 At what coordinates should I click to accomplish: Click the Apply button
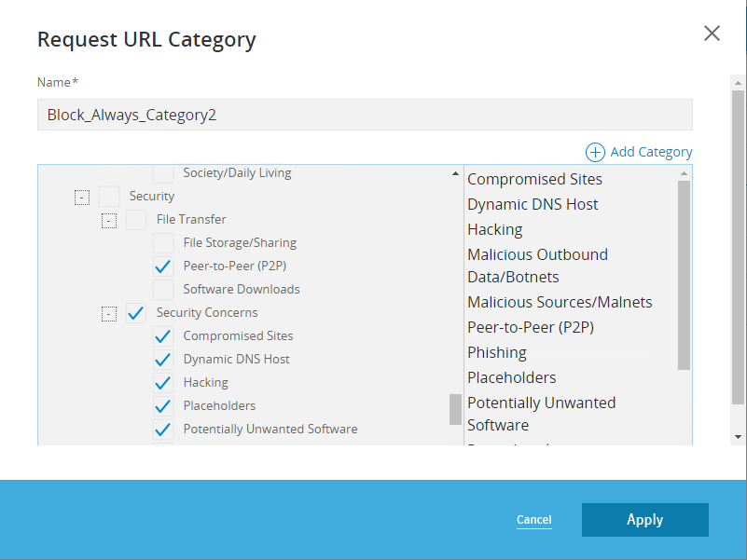pyautogui.click(x=644, y=520)
